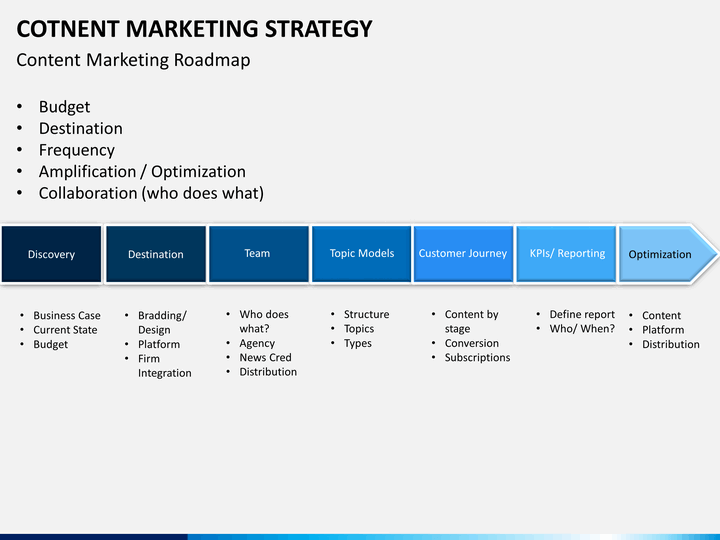Select the Optimization arrow box
The image size is (720, 540).
click(668, 254)
